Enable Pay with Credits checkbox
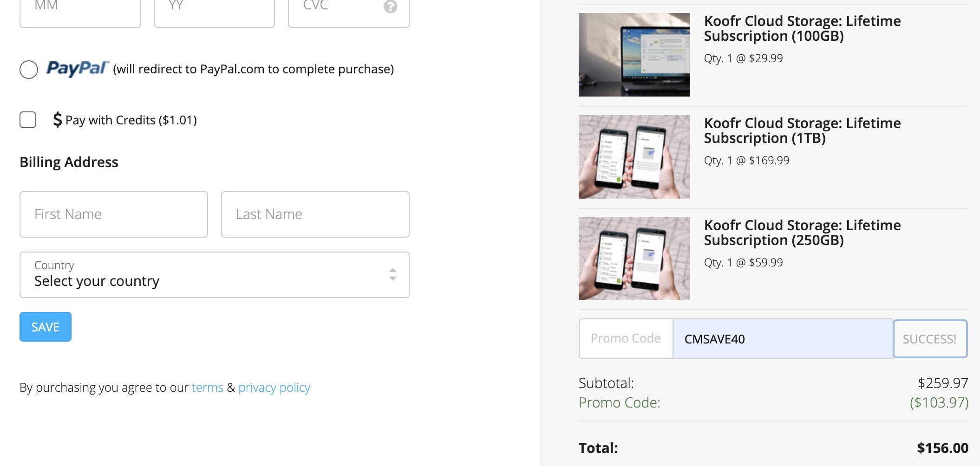Screen dimensions: 980x466 click(28, 120)
